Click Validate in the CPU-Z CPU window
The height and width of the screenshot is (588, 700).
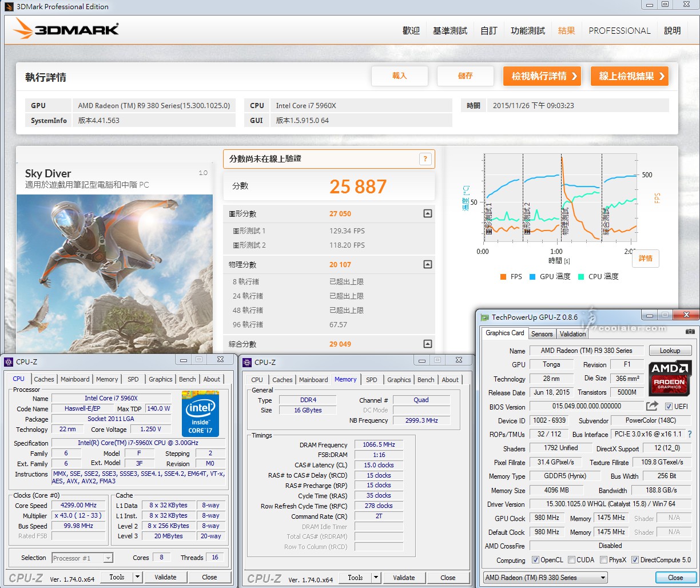(165, 577)
